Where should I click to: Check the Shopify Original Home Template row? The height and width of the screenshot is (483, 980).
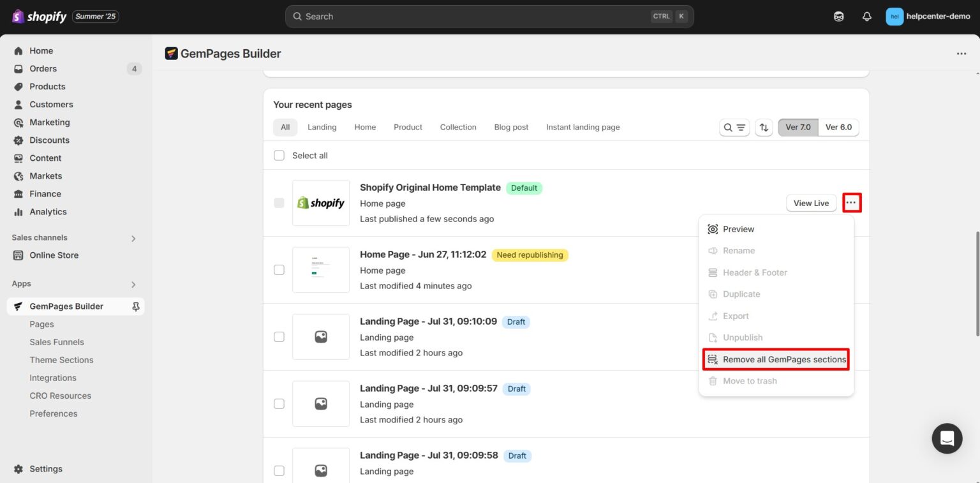pyautogui.click(x=279, y=202)
